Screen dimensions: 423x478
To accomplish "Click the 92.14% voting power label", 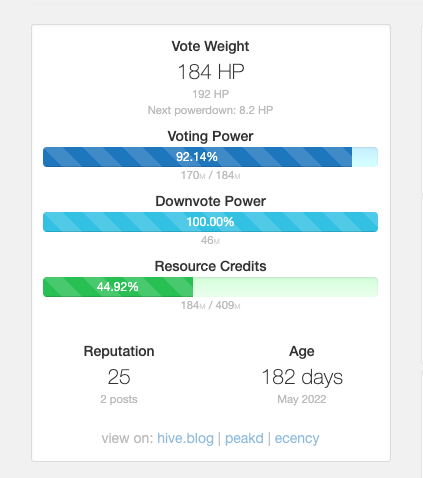I will click(197, 157).
